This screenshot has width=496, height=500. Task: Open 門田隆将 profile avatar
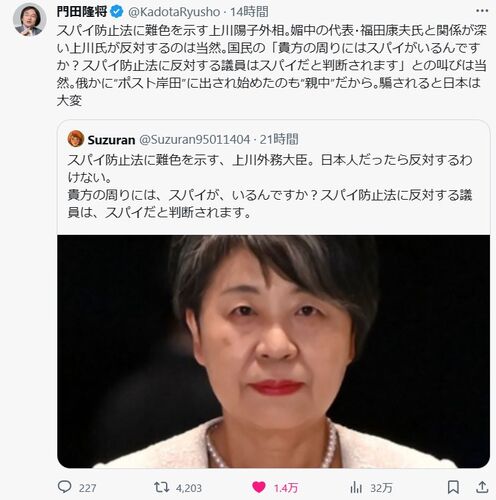click(30, 20)
